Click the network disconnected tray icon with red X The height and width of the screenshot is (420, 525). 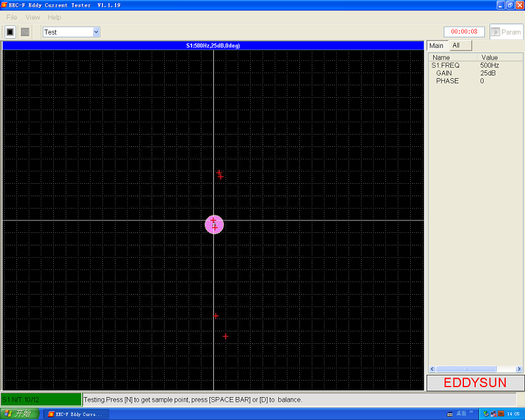493,414
